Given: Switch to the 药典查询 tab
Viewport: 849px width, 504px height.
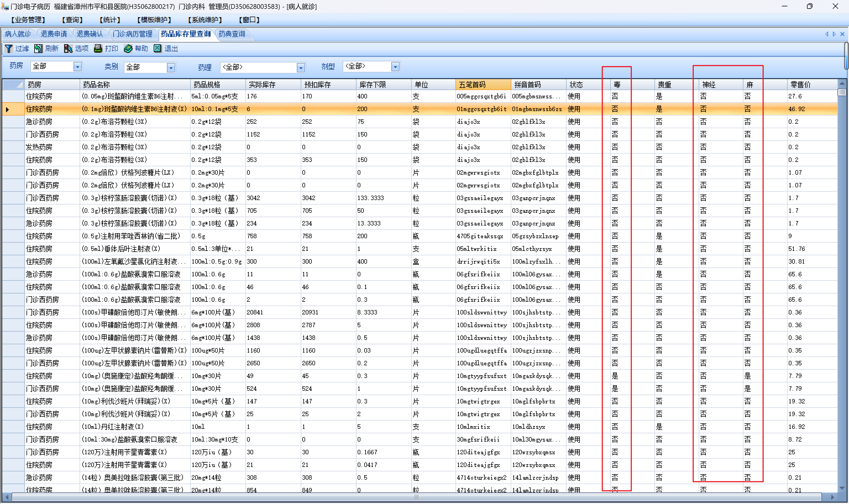Looking at the screenshot, I should 232,34.
